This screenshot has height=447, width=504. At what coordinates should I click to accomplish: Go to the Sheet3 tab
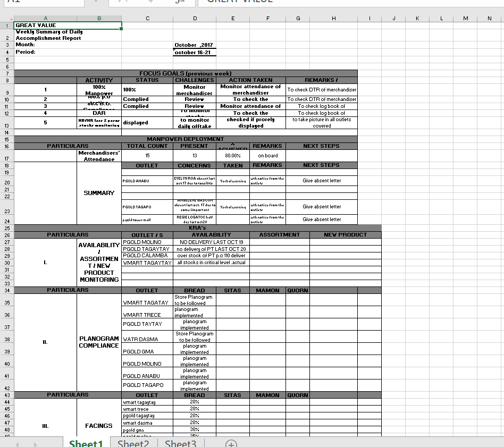(x=180, y=443)
